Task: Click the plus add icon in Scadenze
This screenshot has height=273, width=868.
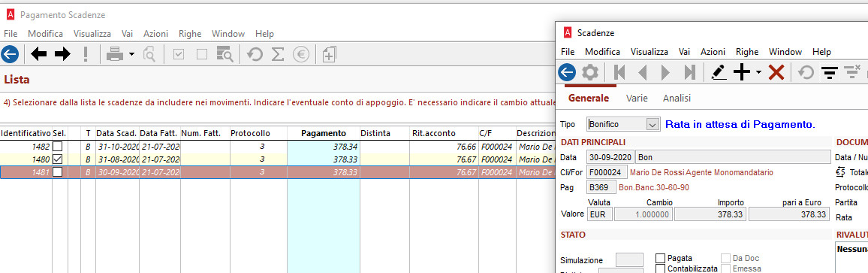Action: point(742,72)
